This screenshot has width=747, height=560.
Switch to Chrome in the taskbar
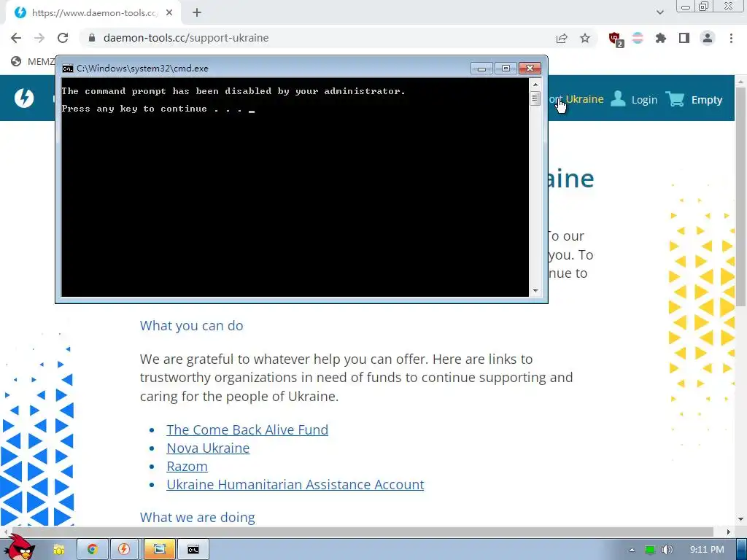[x=93, y=550]
